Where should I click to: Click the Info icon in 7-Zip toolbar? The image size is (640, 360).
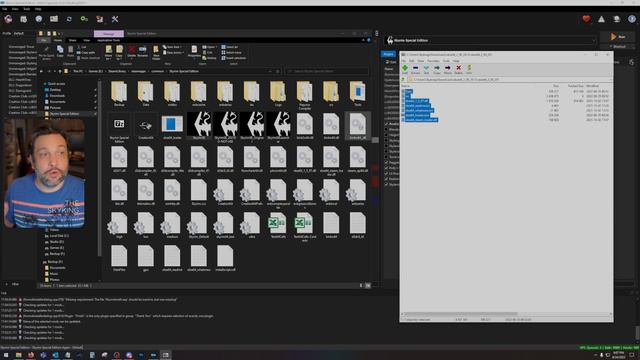469,69
